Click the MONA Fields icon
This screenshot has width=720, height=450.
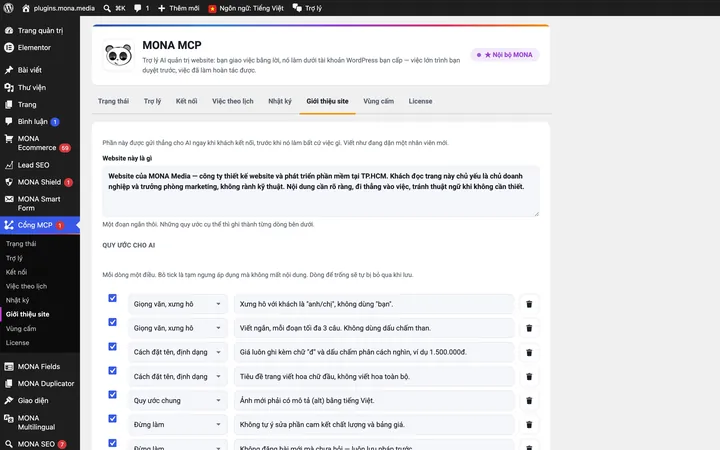point(9,366)
